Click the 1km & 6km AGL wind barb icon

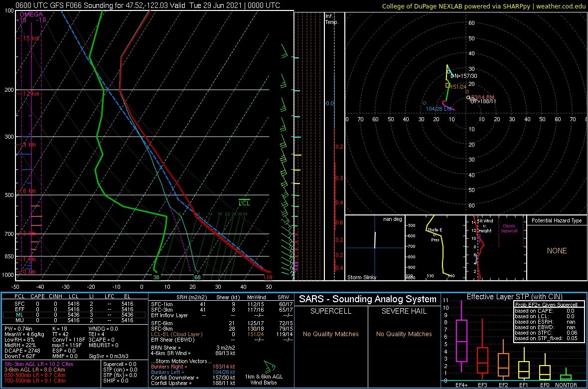[x=269, y=367]
